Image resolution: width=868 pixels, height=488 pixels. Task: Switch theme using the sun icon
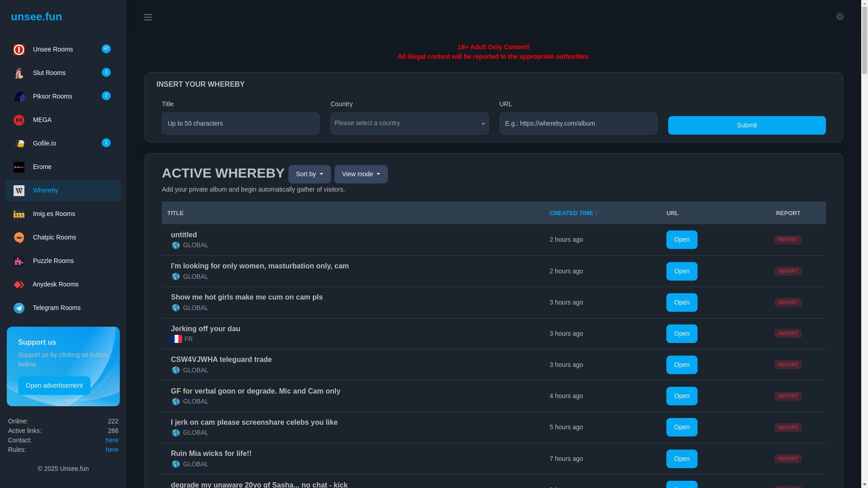840,17
